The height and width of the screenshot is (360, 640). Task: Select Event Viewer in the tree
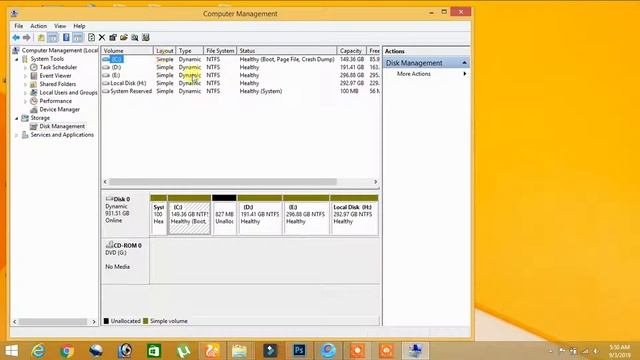55,76
